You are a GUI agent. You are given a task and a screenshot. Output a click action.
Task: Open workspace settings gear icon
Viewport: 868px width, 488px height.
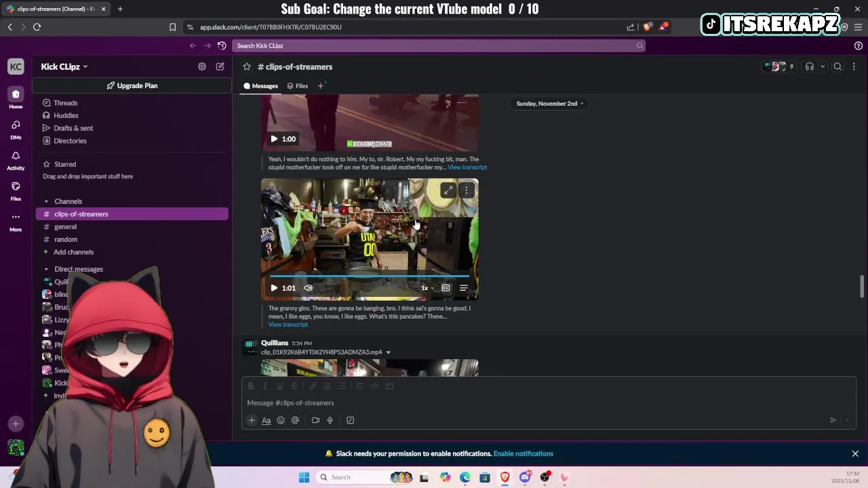[x=201, y=66]
